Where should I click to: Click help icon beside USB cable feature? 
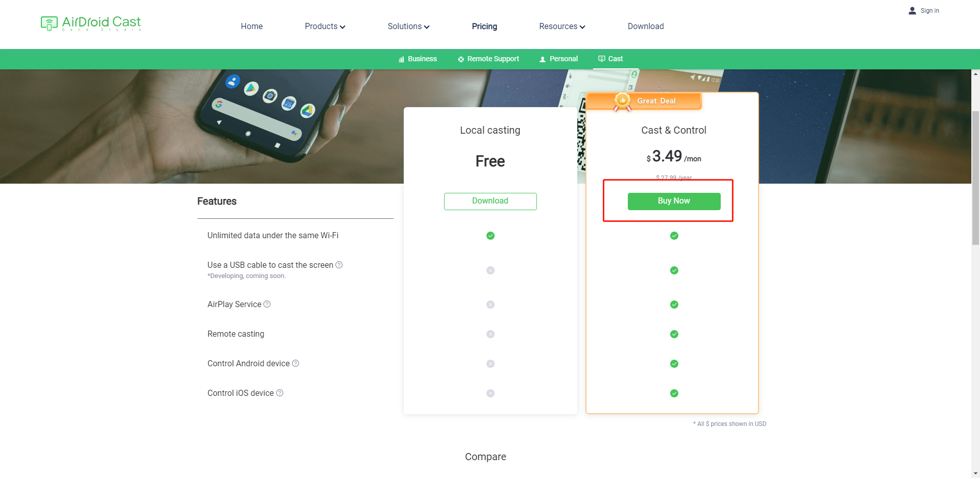point(339,265)
